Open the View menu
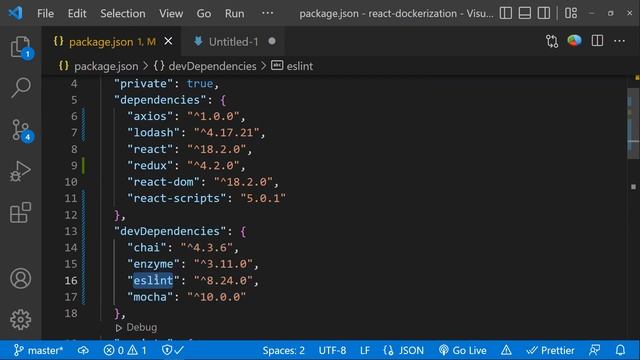Viewport: 640px width, 360px height. (x=171, y=13)
